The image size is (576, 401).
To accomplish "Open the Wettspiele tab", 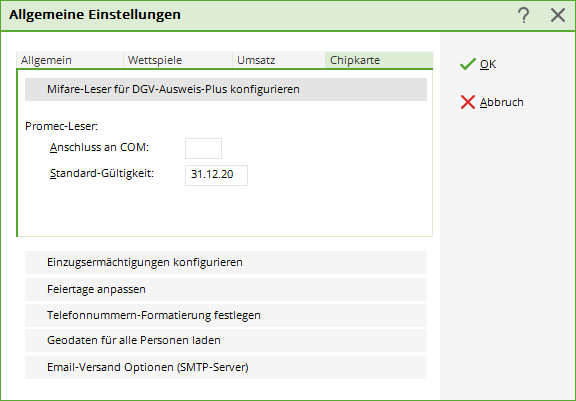I will 178,60.
